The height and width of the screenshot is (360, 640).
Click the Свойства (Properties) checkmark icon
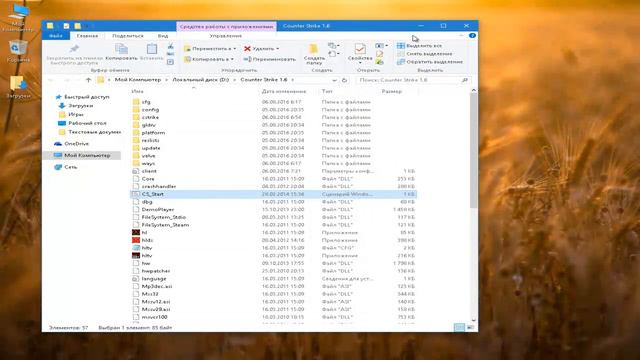[360, 49]
